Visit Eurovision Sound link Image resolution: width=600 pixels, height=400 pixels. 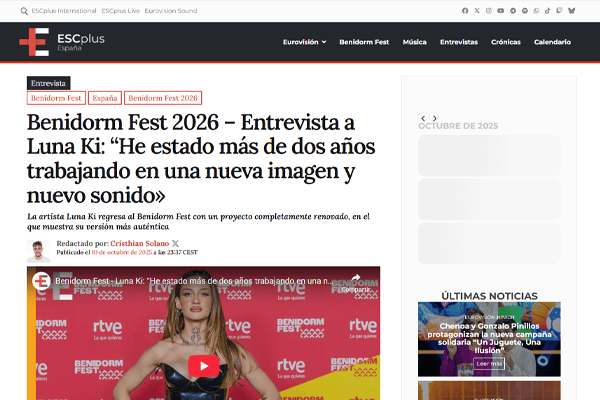pos(171,11)
